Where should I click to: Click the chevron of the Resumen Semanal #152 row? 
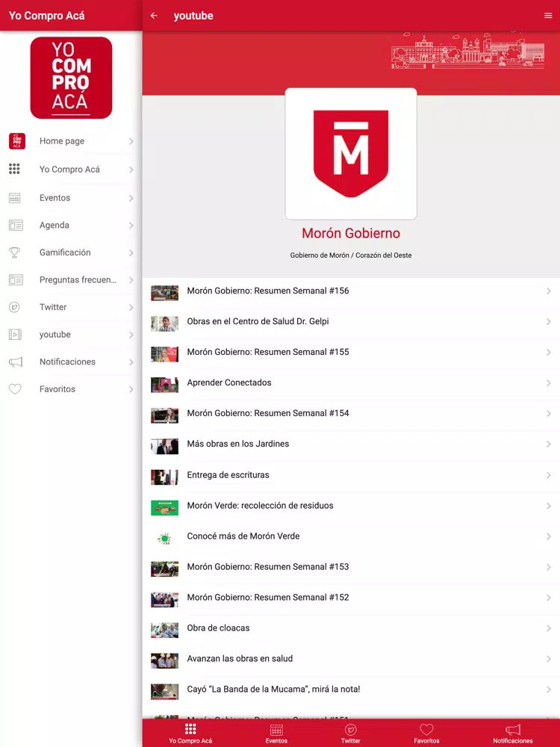pos(549,598)
